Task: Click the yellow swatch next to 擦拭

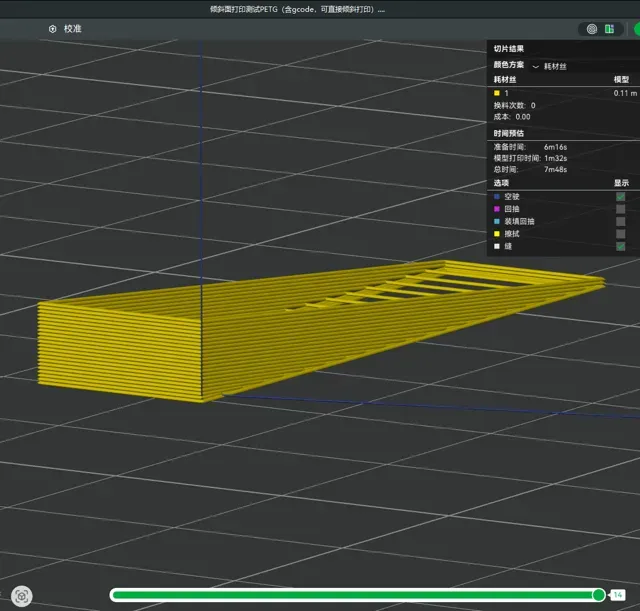Action: click(x=497, y=234)
